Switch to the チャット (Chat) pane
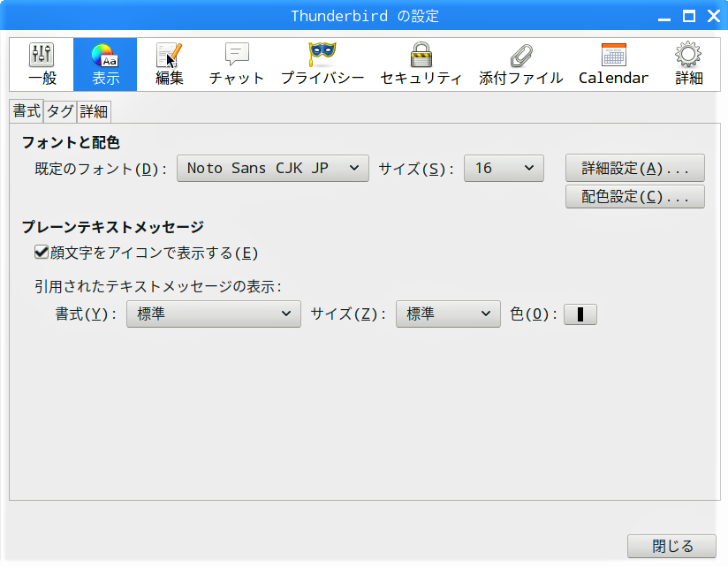728x567 pixels. [236, 64]
